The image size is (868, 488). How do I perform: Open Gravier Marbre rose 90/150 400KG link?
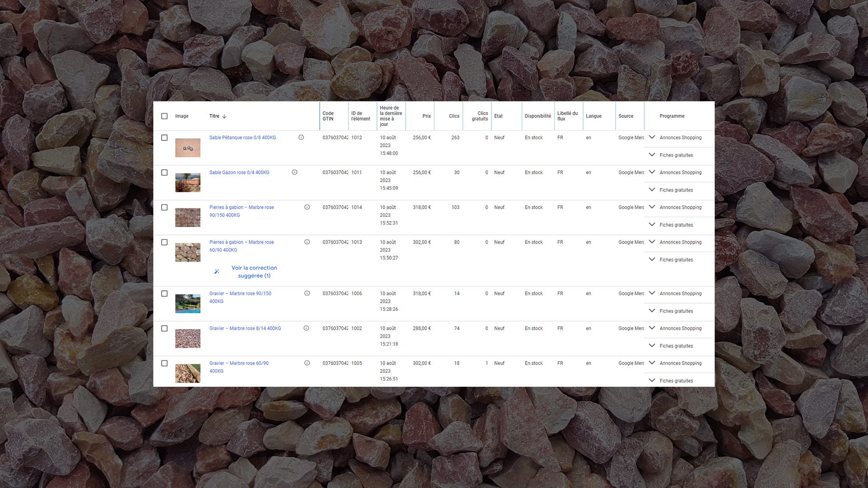click(x=240, y=297)
